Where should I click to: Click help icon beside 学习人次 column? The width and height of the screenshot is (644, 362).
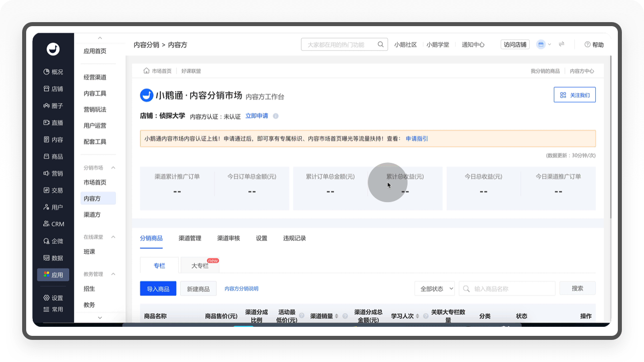pos(426,316)
